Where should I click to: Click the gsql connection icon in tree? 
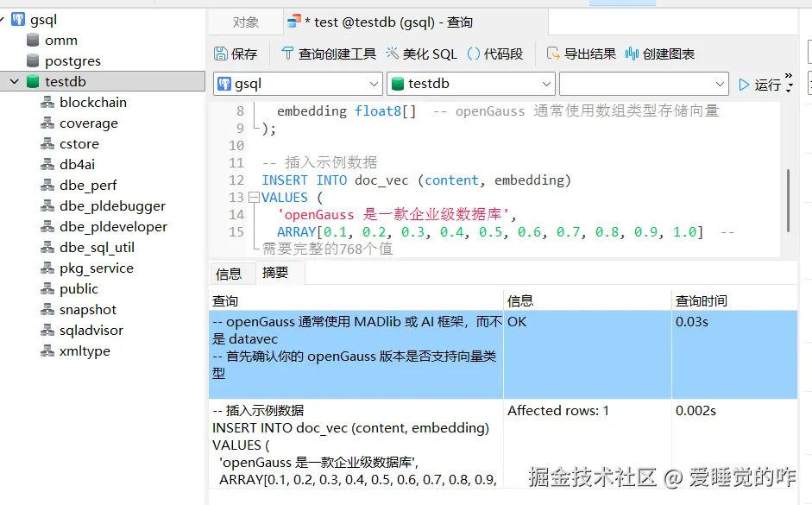pyautogui.click(x=18, y=20)
